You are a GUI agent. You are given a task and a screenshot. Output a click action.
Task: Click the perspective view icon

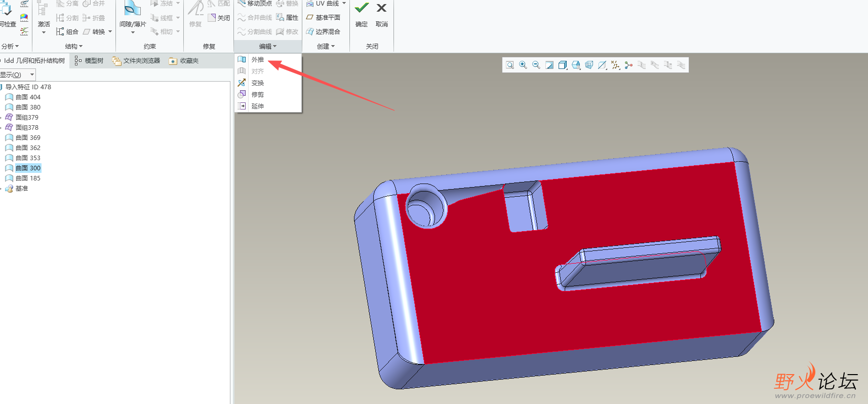click(589, 65)
